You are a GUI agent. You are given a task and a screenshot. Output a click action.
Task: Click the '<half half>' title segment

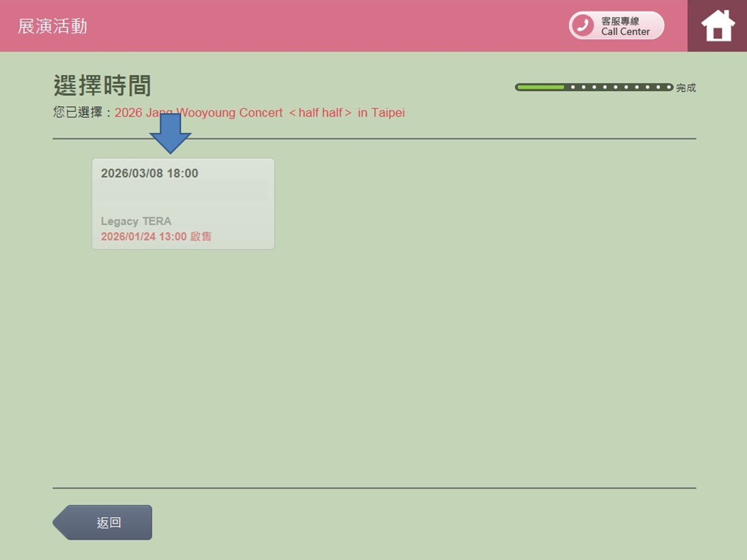pyautogui.click(x=320, y=113)
